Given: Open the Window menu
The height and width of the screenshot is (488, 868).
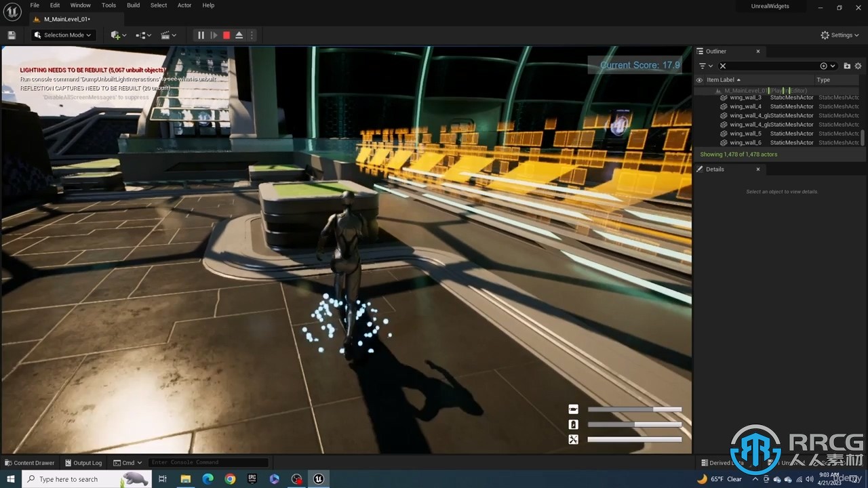Looking at the screenshot, I should [x=80, y=5].
